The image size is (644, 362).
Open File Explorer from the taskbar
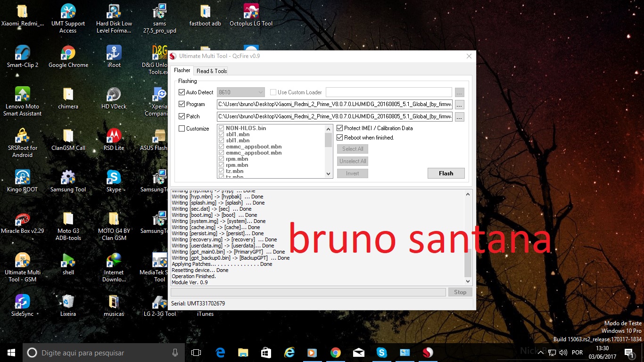(x=243, y=352)
